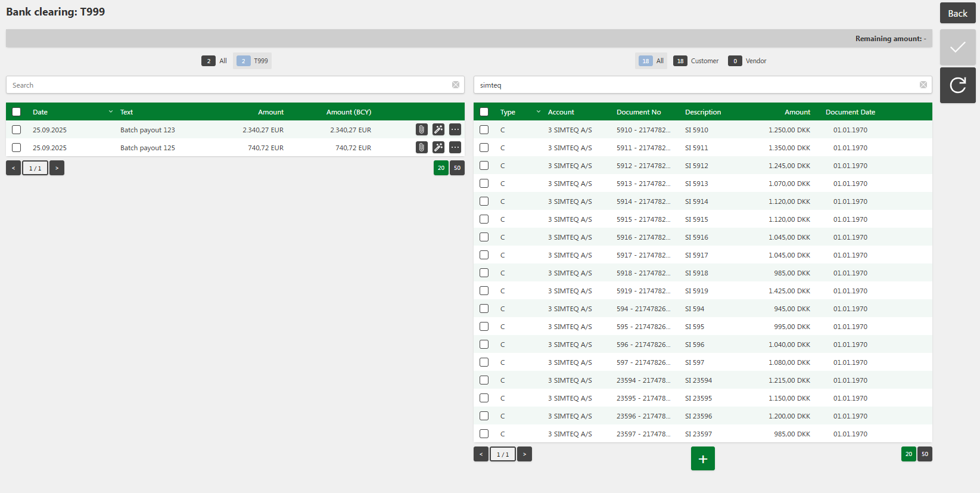The image size is (980, 493).
Task: Go to next page in left table
Action: [x=57, y=168]
